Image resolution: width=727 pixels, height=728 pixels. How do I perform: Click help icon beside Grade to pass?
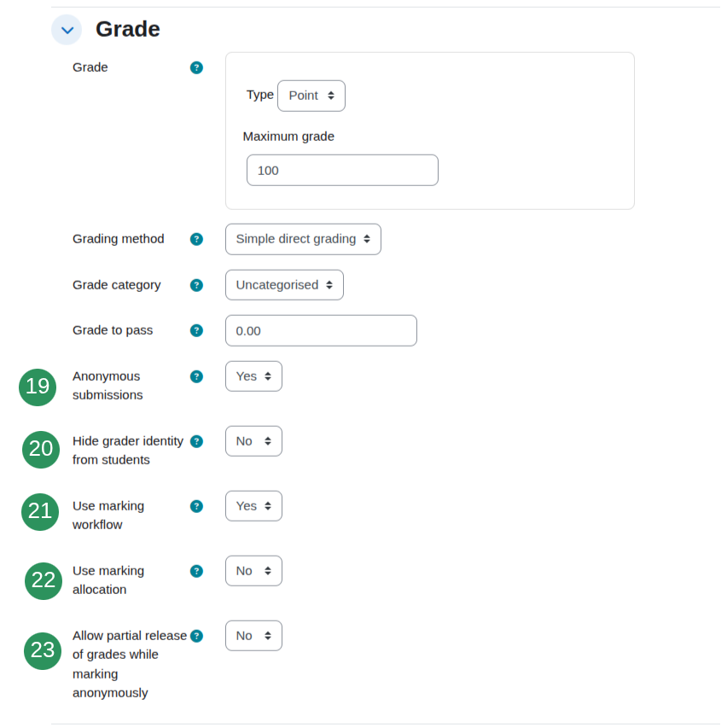click(196, 330)
